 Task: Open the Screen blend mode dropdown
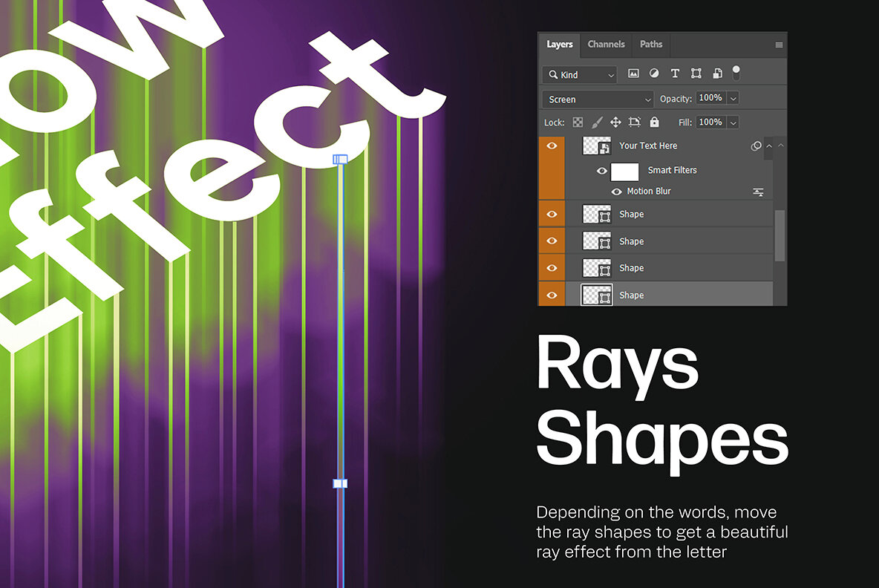(597, 98)
